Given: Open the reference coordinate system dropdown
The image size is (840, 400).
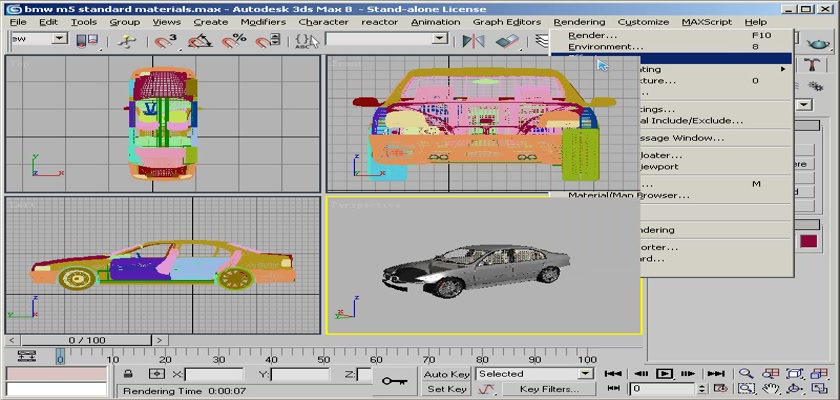Looking at the screenshot, I should click(60, 39).
